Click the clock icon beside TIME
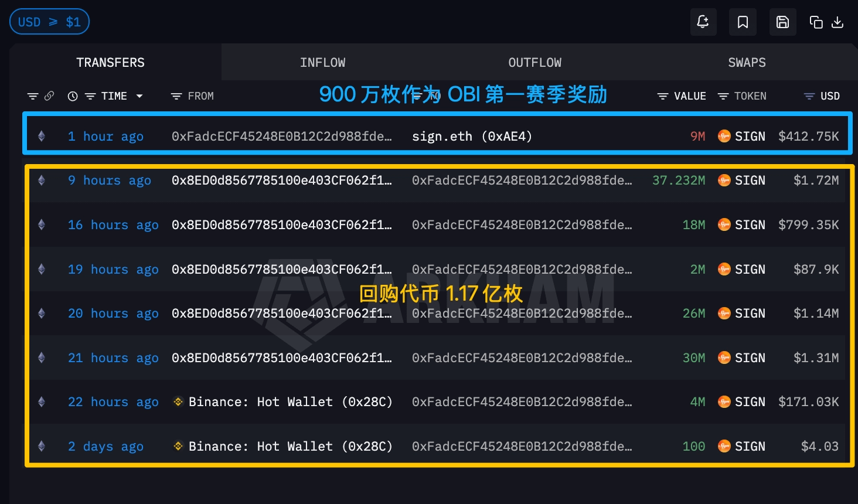The width and height of the screenshot is (858, 504). pyautogui.click(x=73, y=96)
